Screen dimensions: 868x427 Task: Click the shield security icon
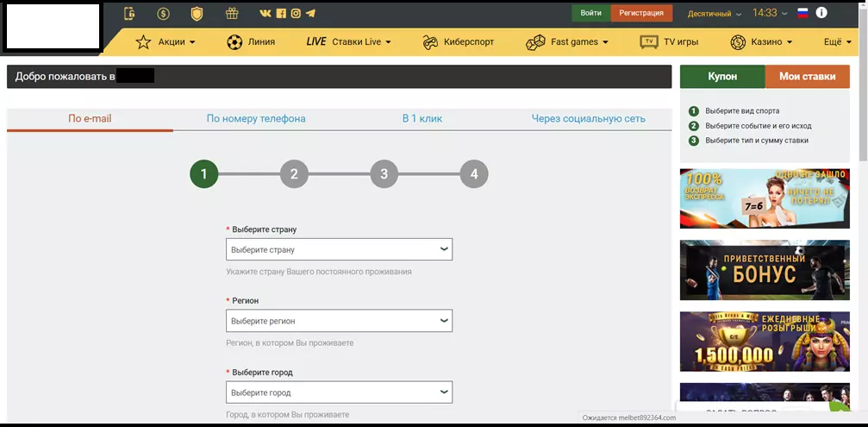pos(197,13)
